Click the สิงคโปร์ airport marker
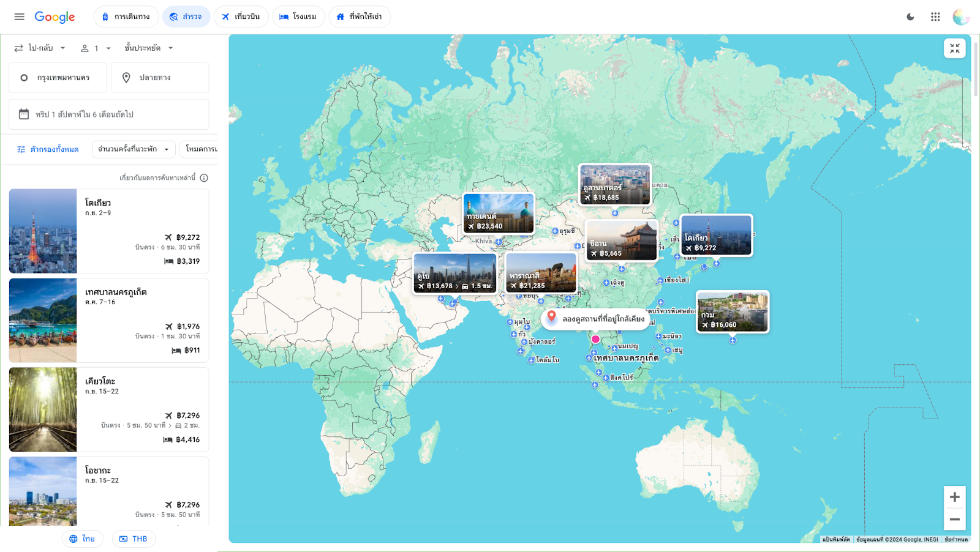Screen dimensions: 980x552 [606, 378]
